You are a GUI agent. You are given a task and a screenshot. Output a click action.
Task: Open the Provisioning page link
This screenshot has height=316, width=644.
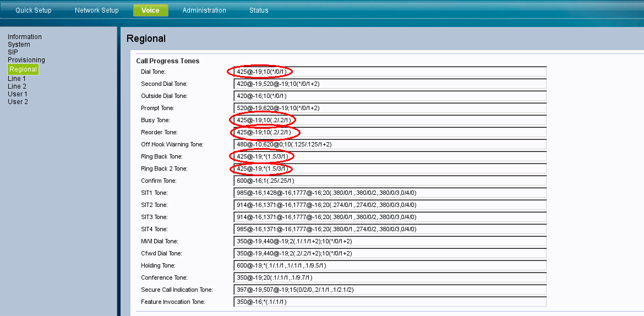coord(26,60)
